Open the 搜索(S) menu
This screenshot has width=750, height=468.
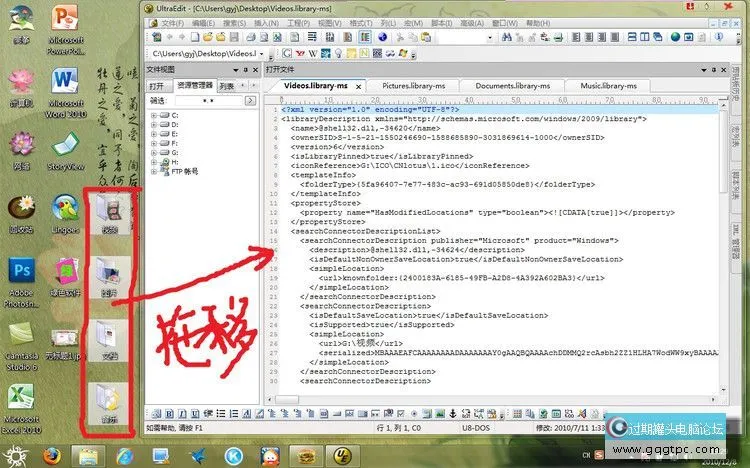point(234,23)
